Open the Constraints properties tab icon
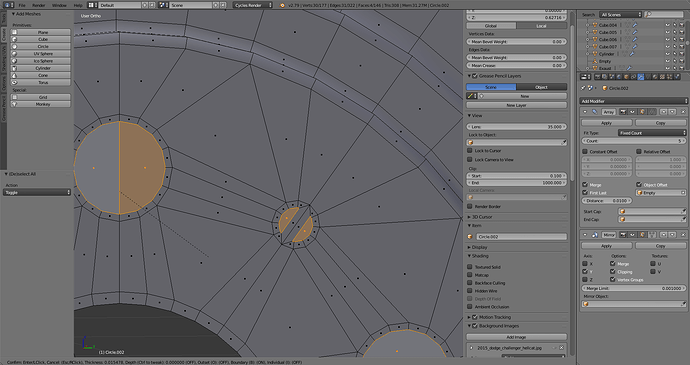The width and height of the screenshot is (690, 365). coord(633,77)
